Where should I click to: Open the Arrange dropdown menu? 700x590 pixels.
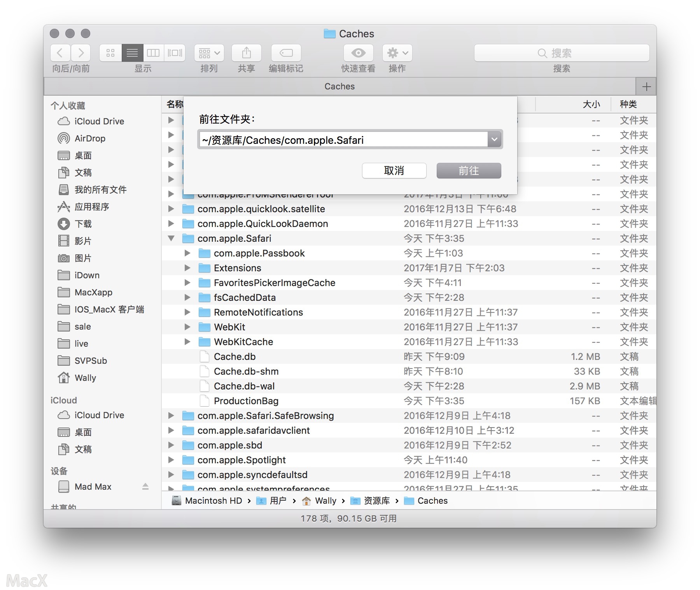click(209, 53)
